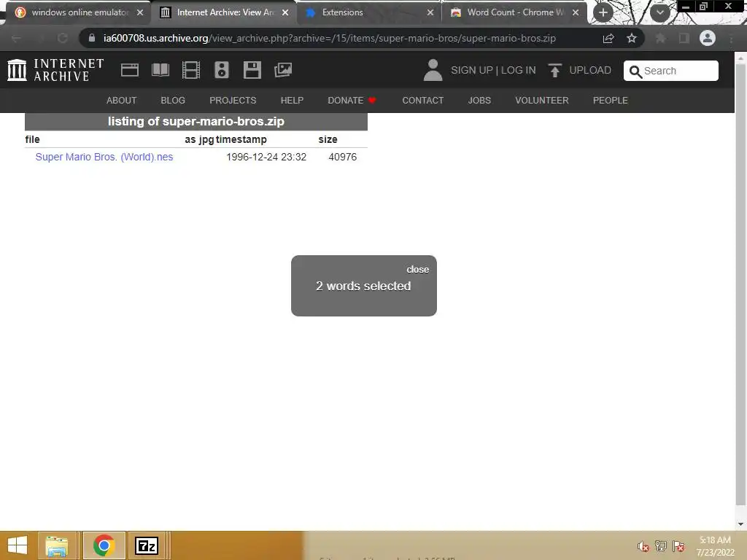Viewport: 747px width, 560px height.
Task: Open the BLOG menu item
Action: click(173, 101)
